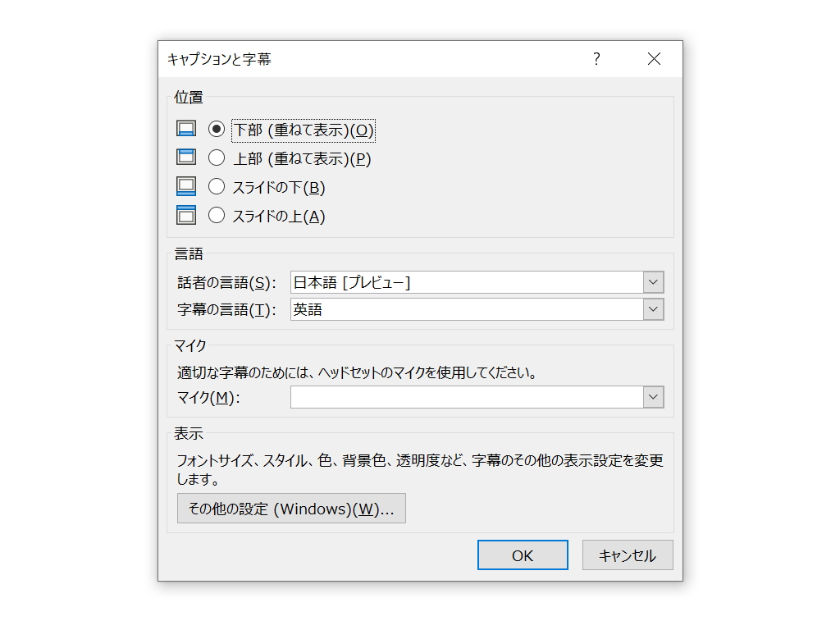Click the headset microphone advice text
The width and height of the screenshot is (840, 630).
coord(358,373)
